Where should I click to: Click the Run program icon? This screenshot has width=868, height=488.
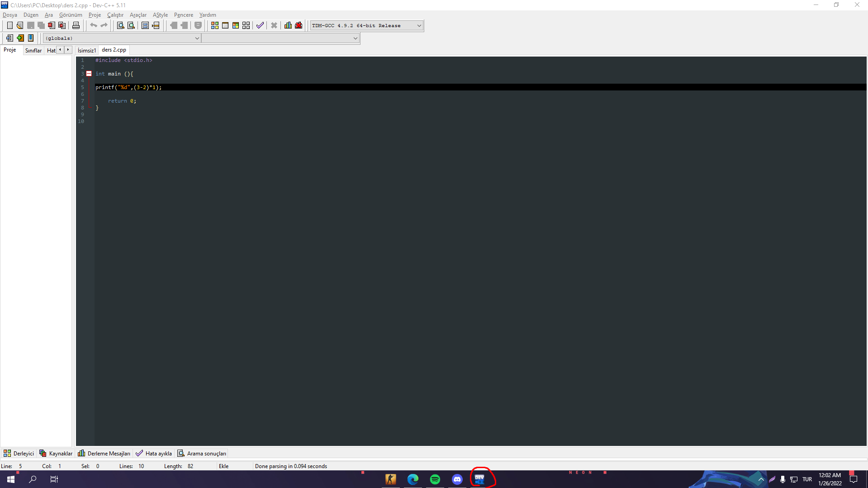pos(225,25)
